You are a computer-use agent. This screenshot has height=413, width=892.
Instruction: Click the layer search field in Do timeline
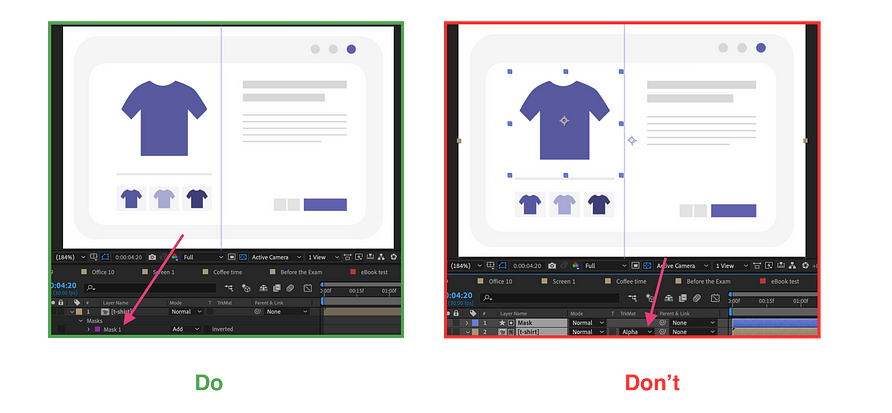point(151,288)
